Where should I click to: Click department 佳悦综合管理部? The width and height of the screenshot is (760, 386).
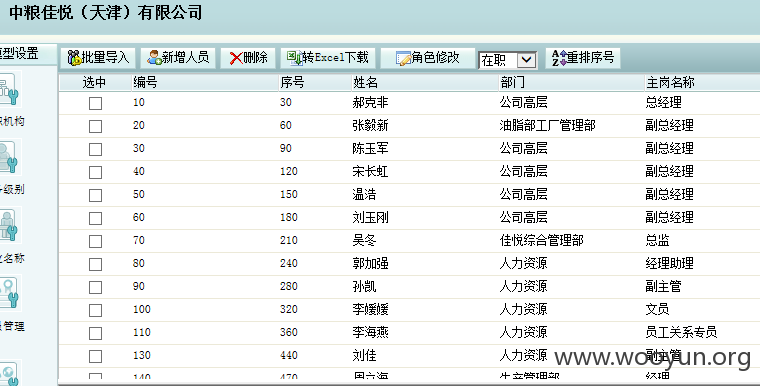click(541, 241)
